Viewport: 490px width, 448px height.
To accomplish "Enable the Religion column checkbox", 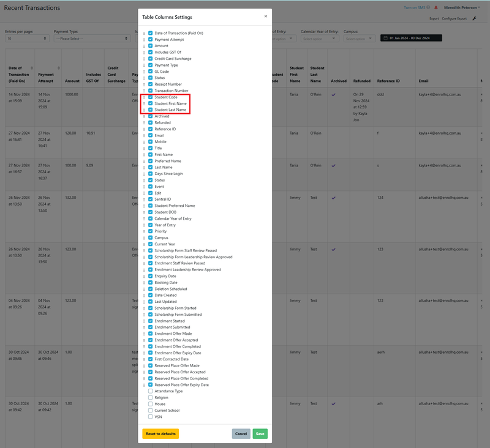I will click(x=150, y=398).
